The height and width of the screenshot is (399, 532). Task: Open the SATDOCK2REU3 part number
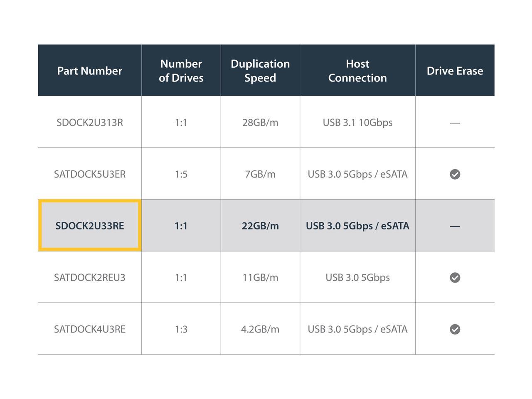(x=90, y=278)
